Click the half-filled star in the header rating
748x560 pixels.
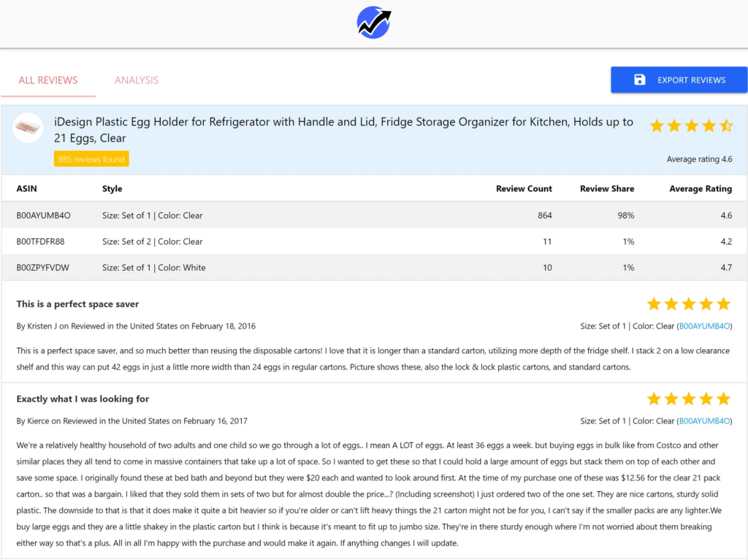726,126
